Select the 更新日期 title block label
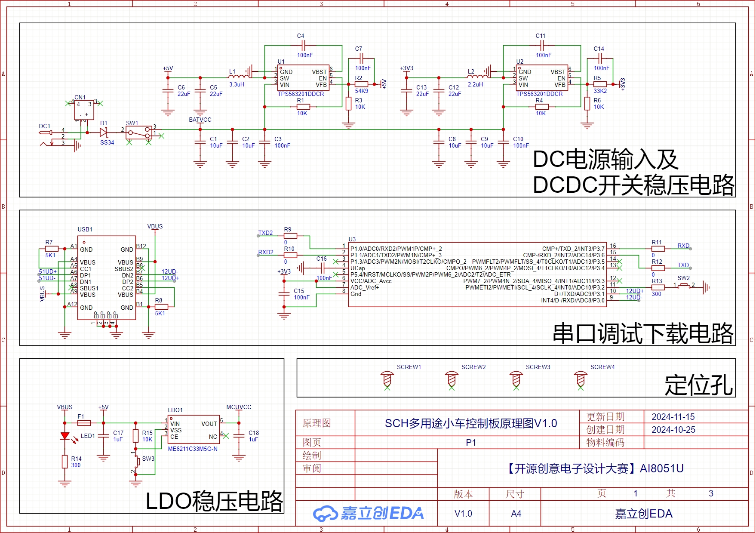 605,417
